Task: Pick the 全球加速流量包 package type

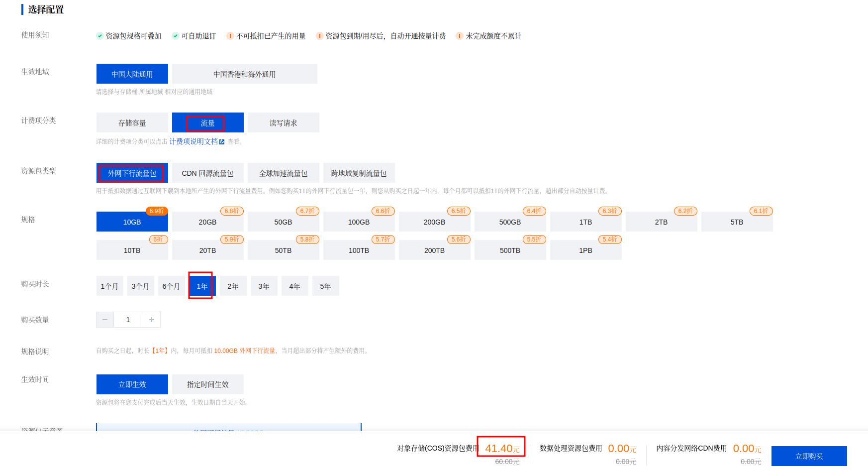Action: pyautogui.click(x=283, y=173)
